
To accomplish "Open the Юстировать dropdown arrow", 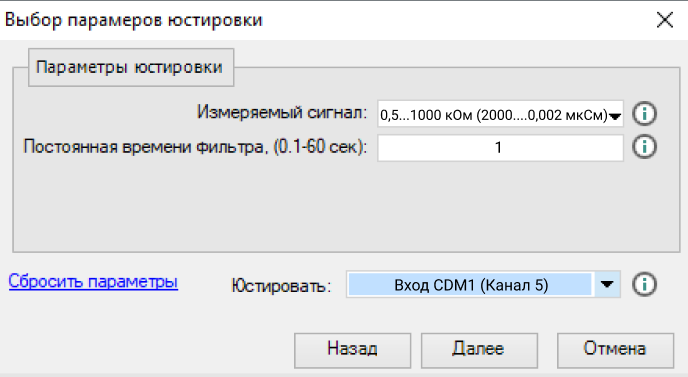I will tap(606, 284).
